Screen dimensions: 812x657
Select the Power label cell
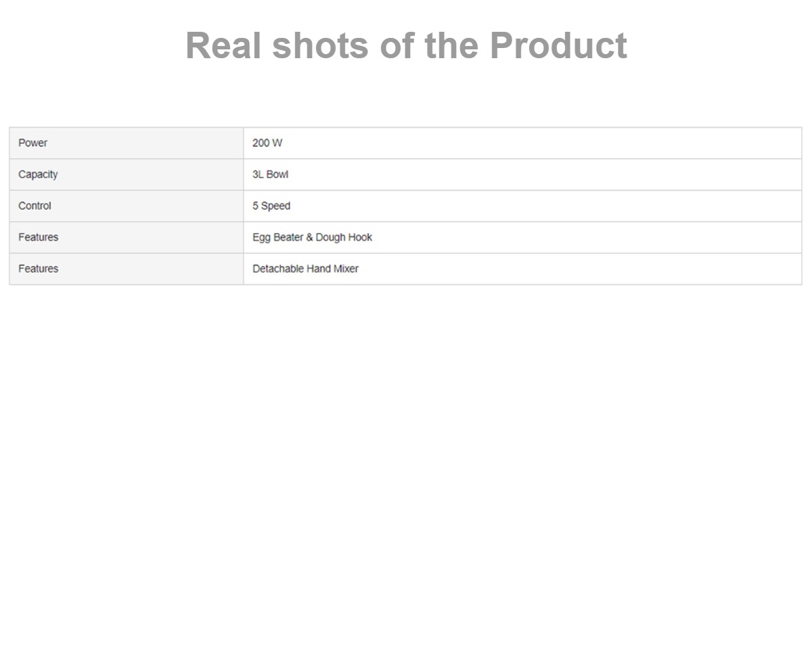(x=127, y=143)
